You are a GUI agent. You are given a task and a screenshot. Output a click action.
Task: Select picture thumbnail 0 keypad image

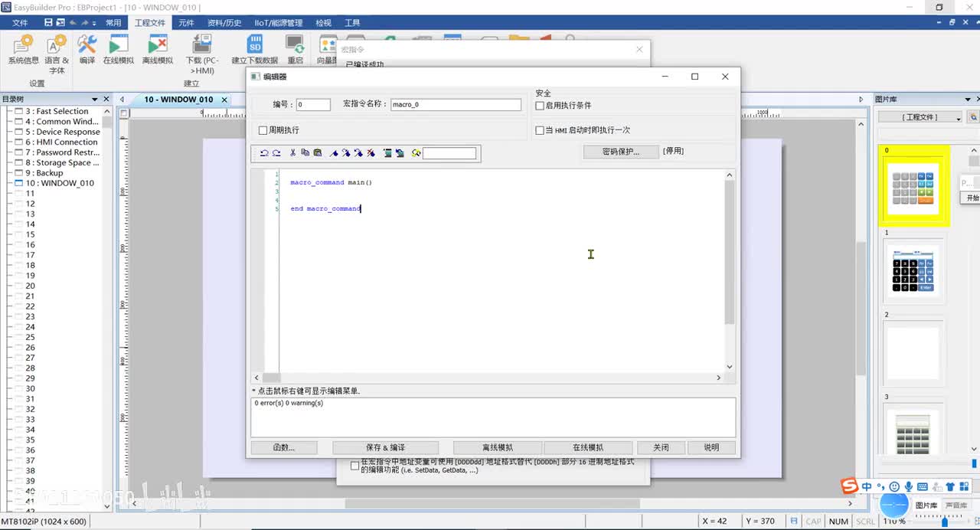pos(913,187)
